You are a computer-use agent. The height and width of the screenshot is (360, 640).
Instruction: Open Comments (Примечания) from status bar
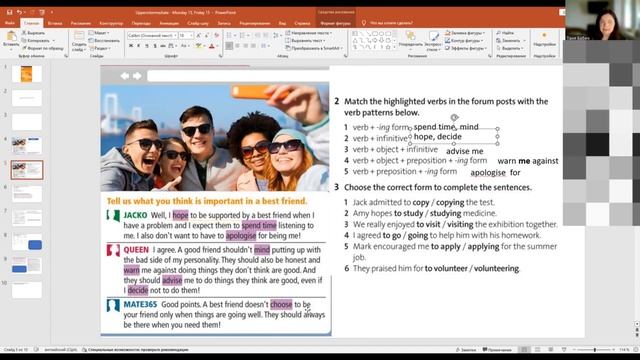click(497, 350)
